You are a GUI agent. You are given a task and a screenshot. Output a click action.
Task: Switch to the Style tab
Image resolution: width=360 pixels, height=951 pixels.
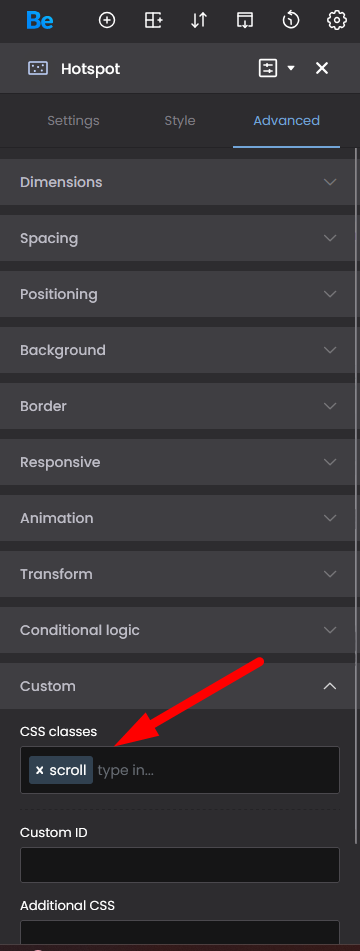180,121
